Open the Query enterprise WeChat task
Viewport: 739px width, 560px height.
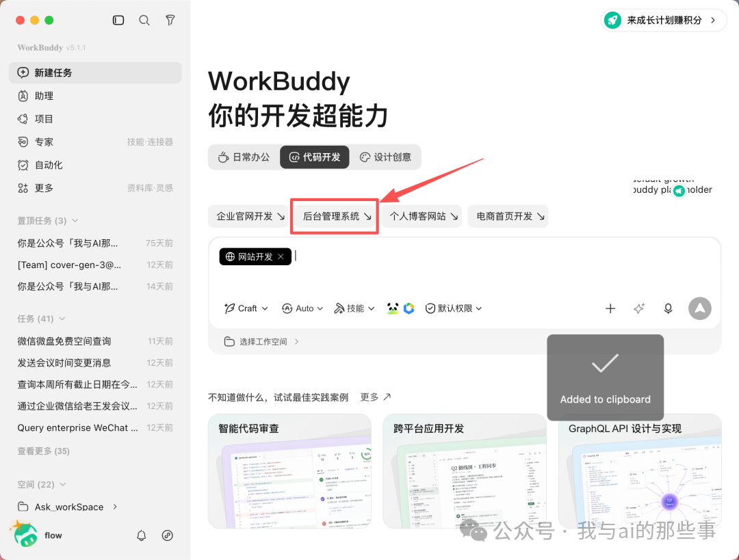(95, 427)
